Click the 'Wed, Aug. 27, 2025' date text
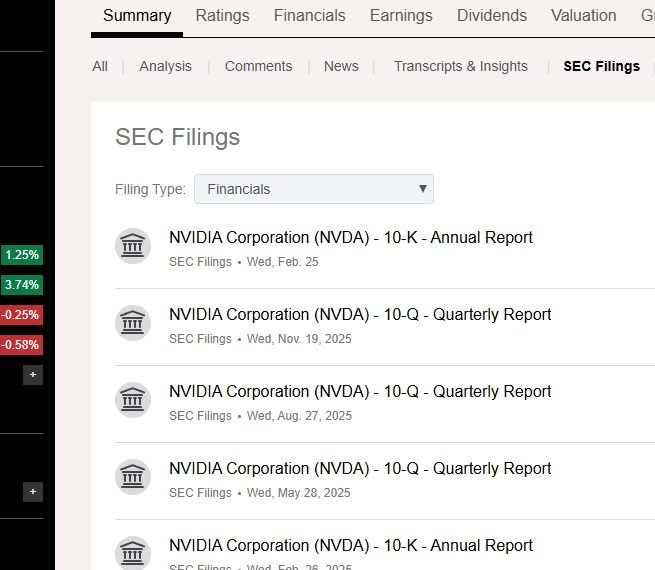The image size is (655, 570). (299, 416)
